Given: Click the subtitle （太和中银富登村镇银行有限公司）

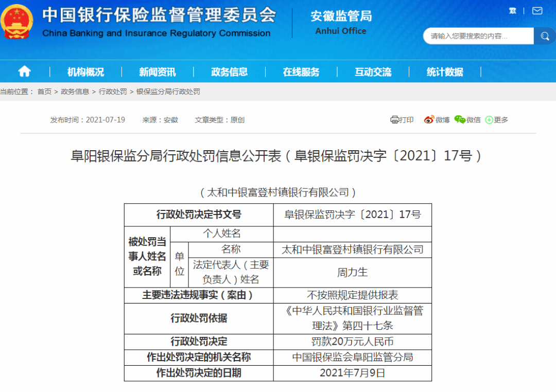Looking at the screenshot, I should coord(278,192).
